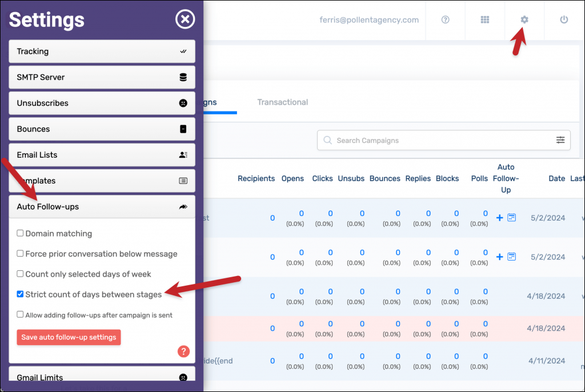Viewport: 585px width, 392px height.
Task: Open SMTP Server settings in the sidebar
Action: (x=102, y=77)
